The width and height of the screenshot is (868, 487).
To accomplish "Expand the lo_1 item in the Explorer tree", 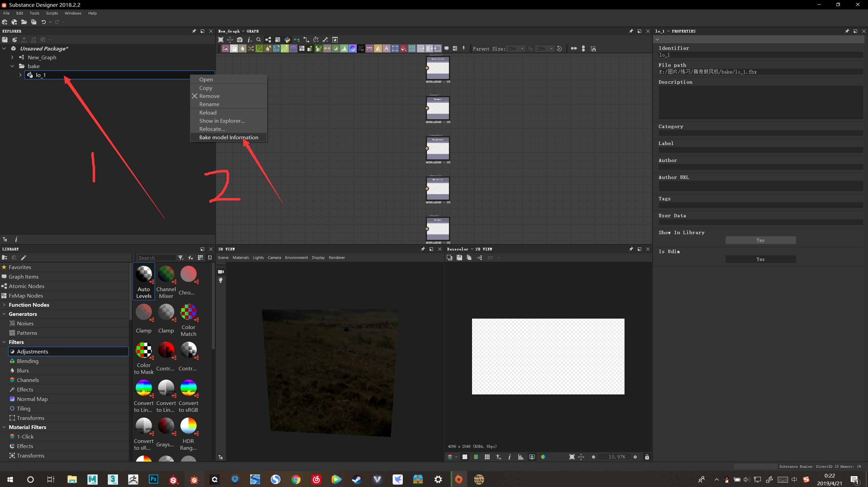I will 20,75.
